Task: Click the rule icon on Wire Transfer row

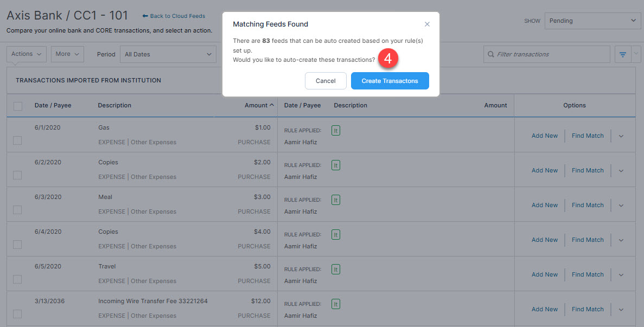Action: click(x=335, y=304)
